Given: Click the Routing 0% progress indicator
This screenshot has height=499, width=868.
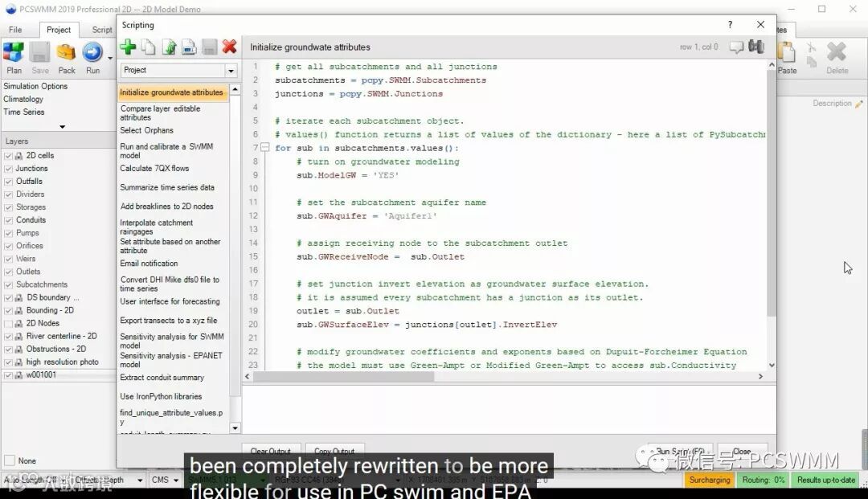Looking at the screenshot, I should [x=764, y=481].
